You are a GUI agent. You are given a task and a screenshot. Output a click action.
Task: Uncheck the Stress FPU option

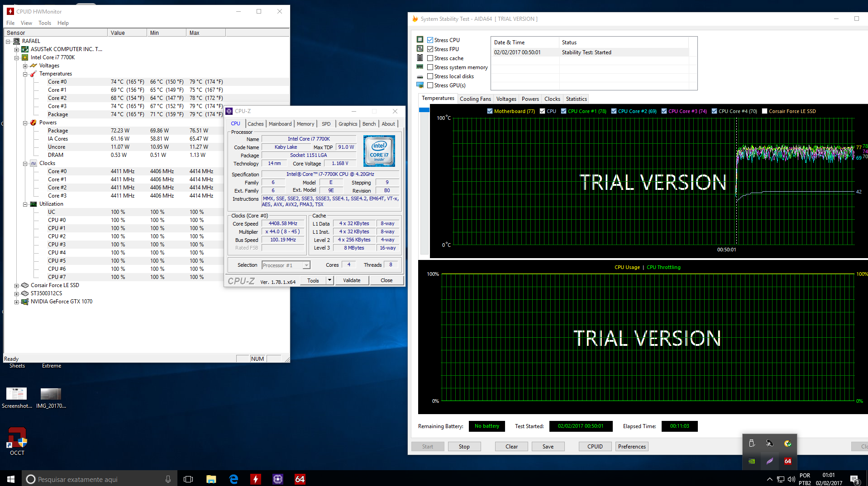pyautogui.click(x=430, y=49)
